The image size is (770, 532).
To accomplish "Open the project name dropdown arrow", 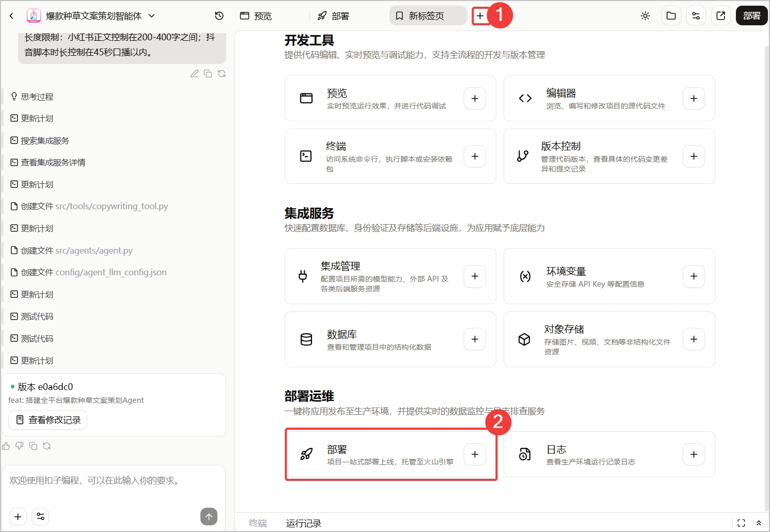I will tap(152, 16).
